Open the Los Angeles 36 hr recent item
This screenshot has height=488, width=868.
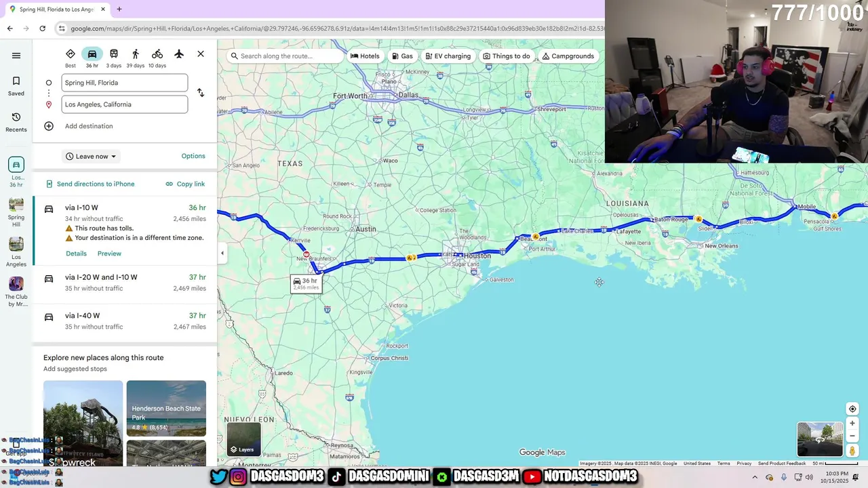pos(16,173)
